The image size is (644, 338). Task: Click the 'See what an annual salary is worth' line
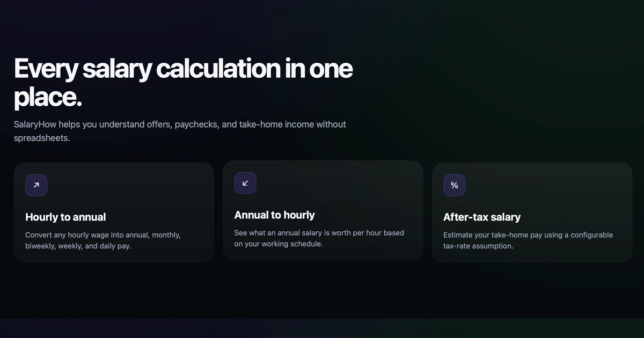click(319, 233)
